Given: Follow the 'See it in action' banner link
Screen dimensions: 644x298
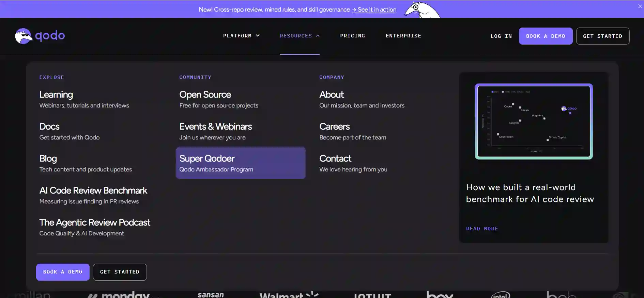Looking at the screenshot, I should 374,10.
